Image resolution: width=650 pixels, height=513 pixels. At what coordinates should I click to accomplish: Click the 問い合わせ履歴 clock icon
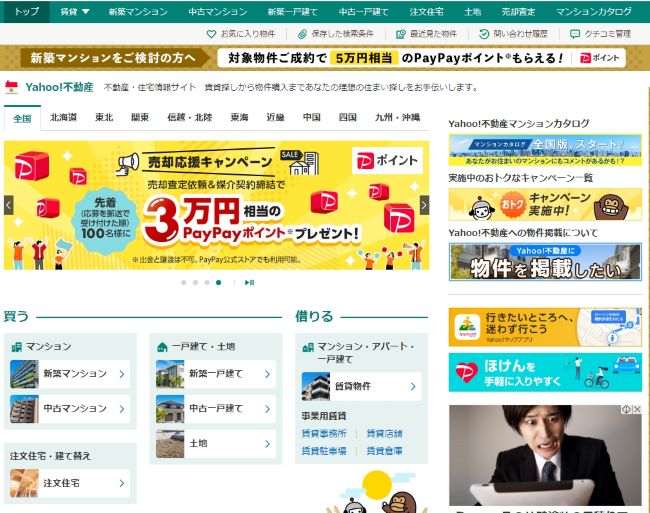[x=484, y=34]
